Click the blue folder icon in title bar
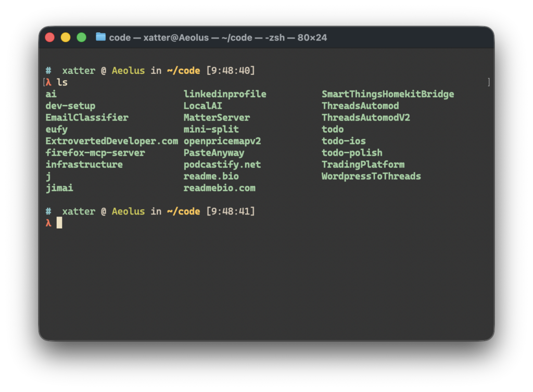Viewport: 533px width, 392px height. point(100,37)
